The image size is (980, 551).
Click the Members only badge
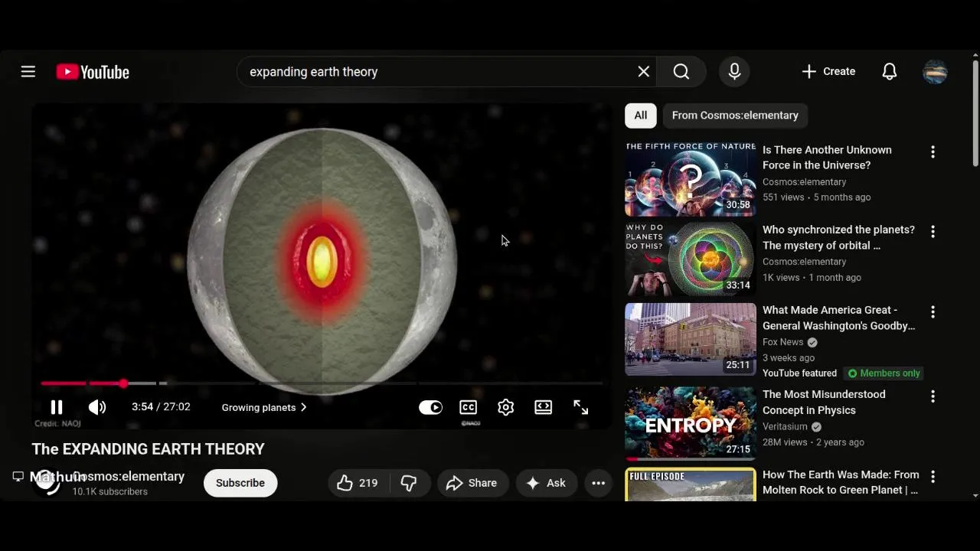tap(884, 373)
